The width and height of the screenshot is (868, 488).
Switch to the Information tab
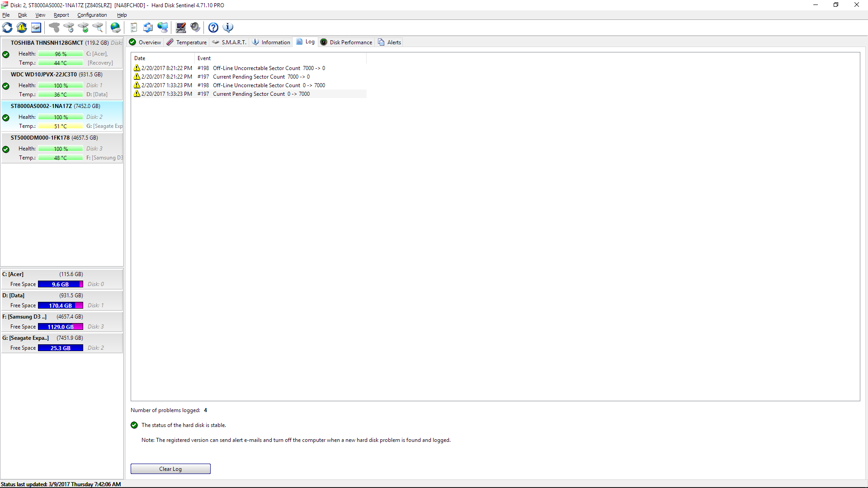pos(271,42)
